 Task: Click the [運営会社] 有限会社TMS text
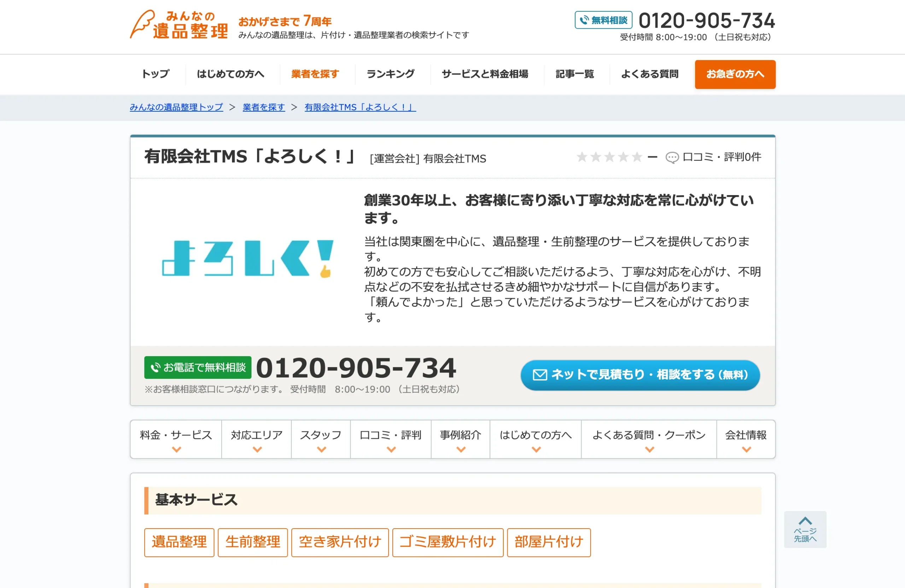click(x=428, y=159)
